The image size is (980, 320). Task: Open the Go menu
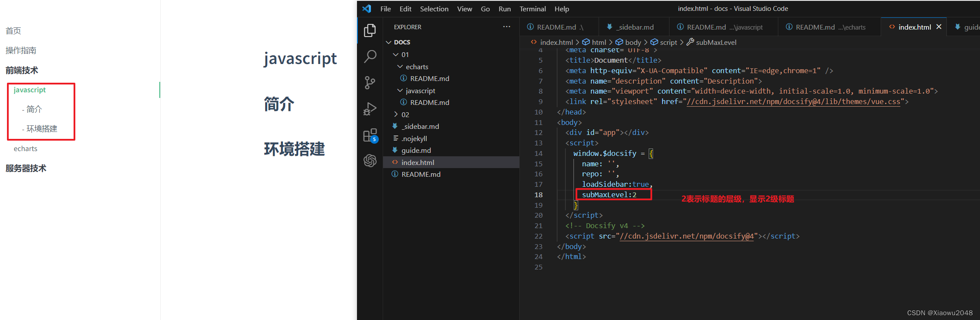485,9
